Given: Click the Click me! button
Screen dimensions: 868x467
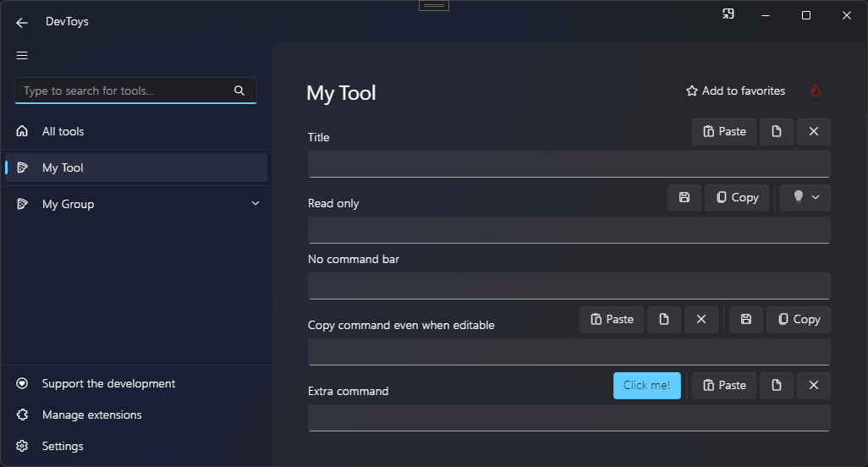Looking at the screenshot, I should 647,386.
